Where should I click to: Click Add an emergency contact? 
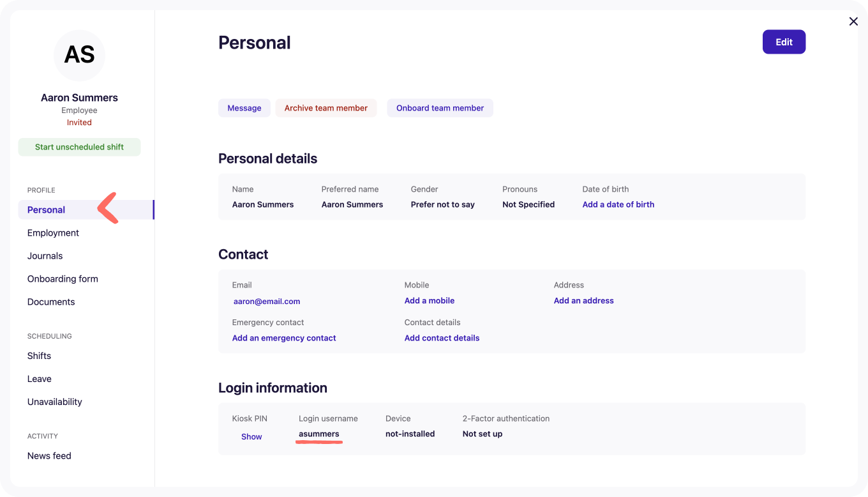point(284,338)
